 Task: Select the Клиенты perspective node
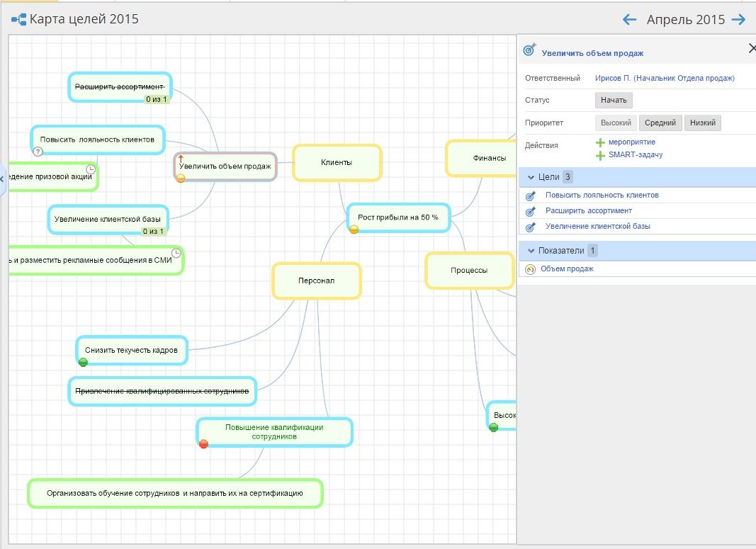(x=337, y=163)
